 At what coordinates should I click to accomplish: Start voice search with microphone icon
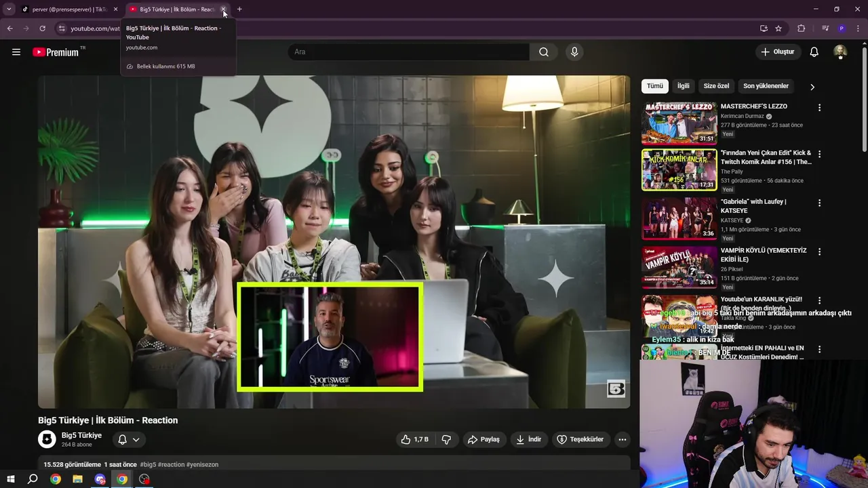coord(574,52)
